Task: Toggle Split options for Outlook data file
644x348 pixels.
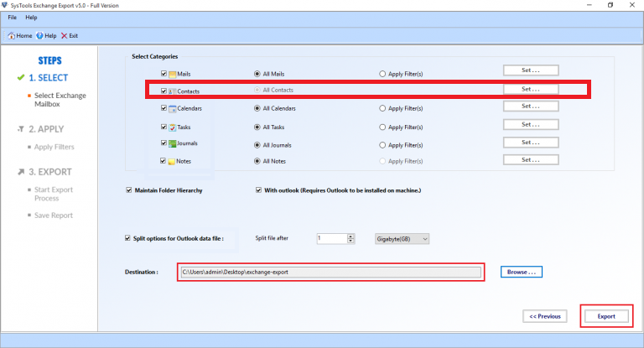Action: [127, 238]
